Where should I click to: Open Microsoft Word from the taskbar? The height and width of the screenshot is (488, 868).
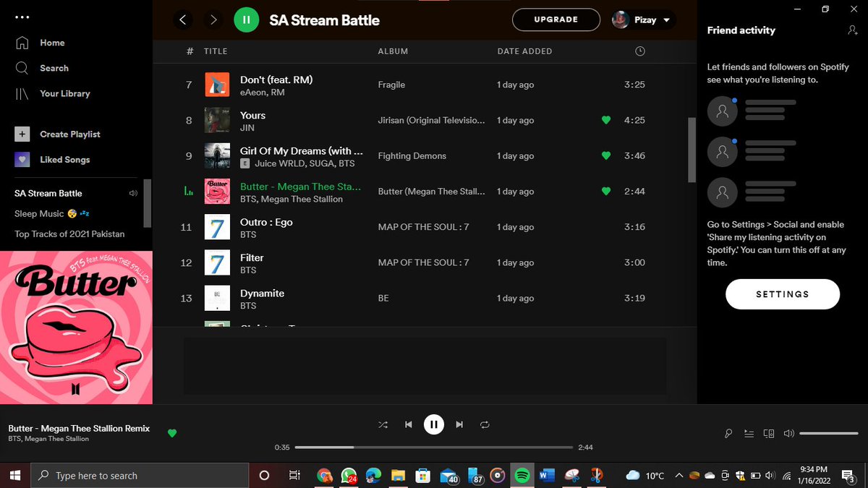coord(546,475)
